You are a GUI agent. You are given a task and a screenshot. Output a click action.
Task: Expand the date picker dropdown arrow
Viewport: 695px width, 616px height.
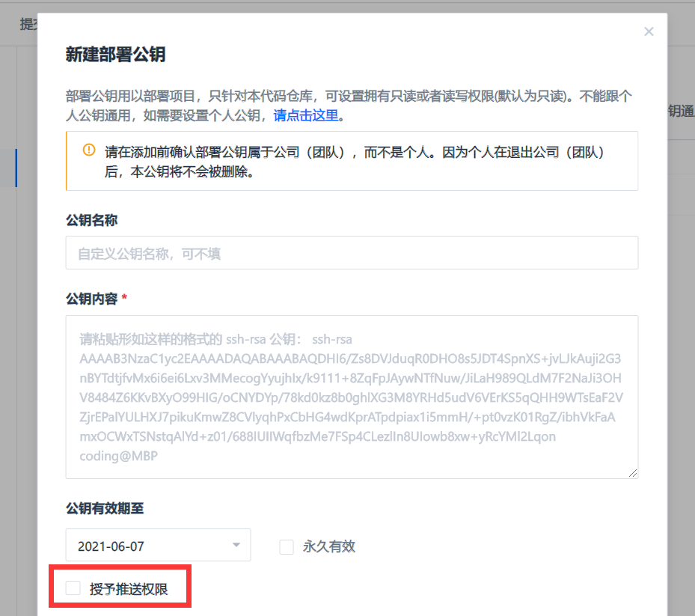tap(236, 546)
